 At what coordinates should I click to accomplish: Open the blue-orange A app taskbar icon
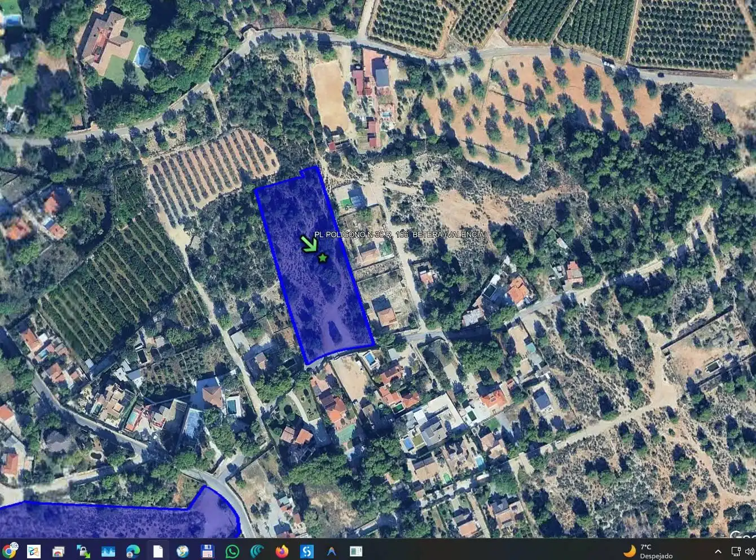[x=331, y=551]
